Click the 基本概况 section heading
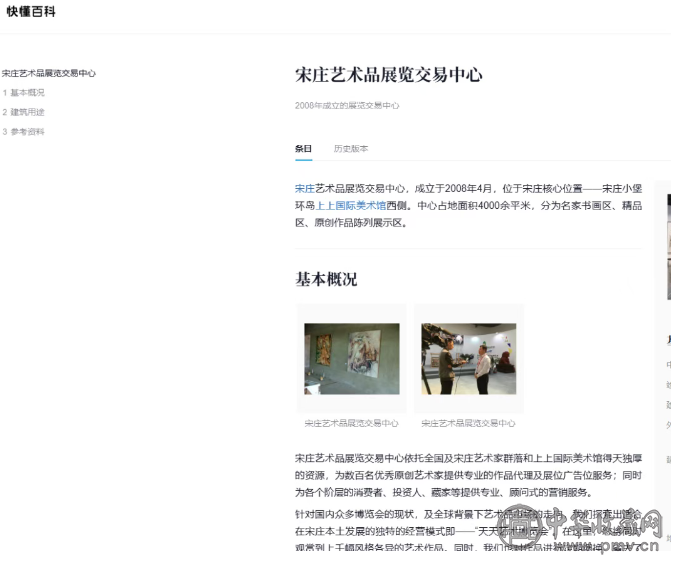Screen dimensions: 674x562 click(x=326, y=279)
